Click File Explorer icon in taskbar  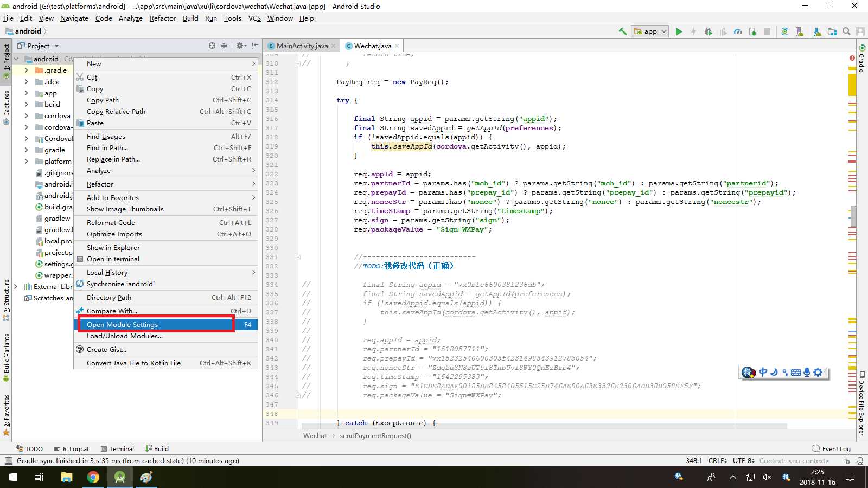click(66, 477)
